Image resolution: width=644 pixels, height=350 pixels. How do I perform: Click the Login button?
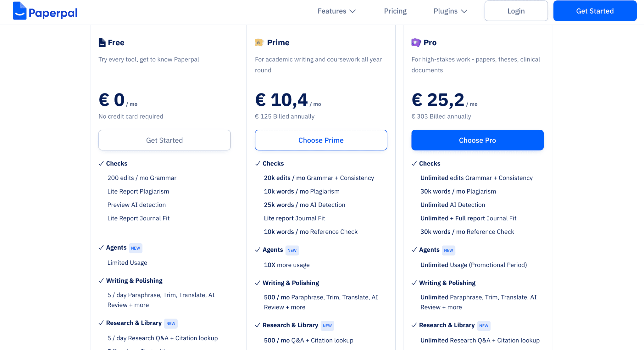(x=516, y=11)
